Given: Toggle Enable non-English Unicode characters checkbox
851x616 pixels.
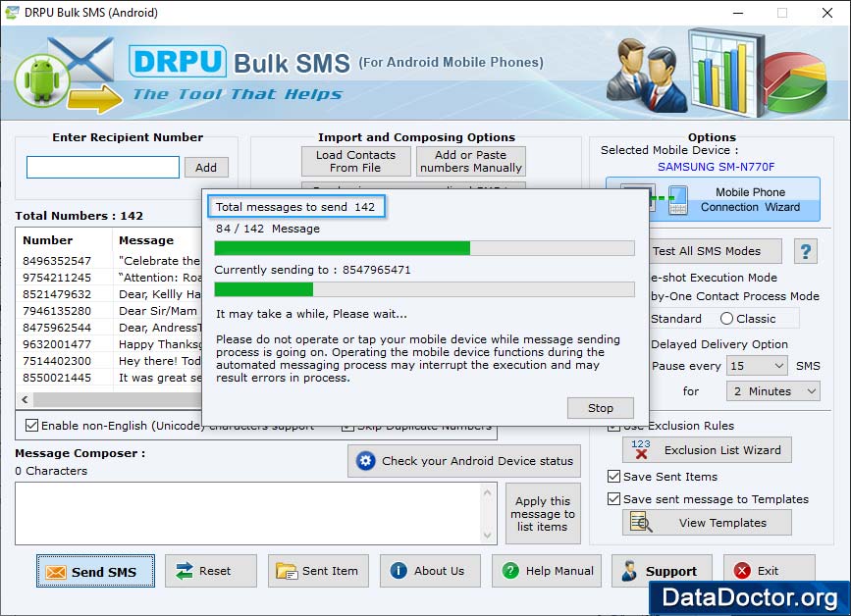Looking at the screenshot, I should tap(32, 425).
